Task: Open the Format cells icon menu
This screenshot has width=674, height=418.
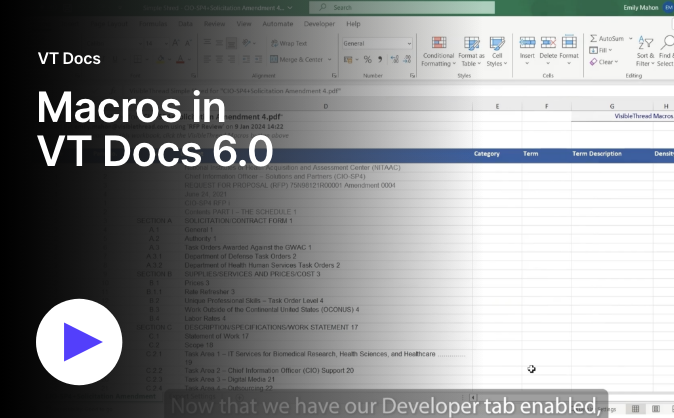Action: pos(569,48)
